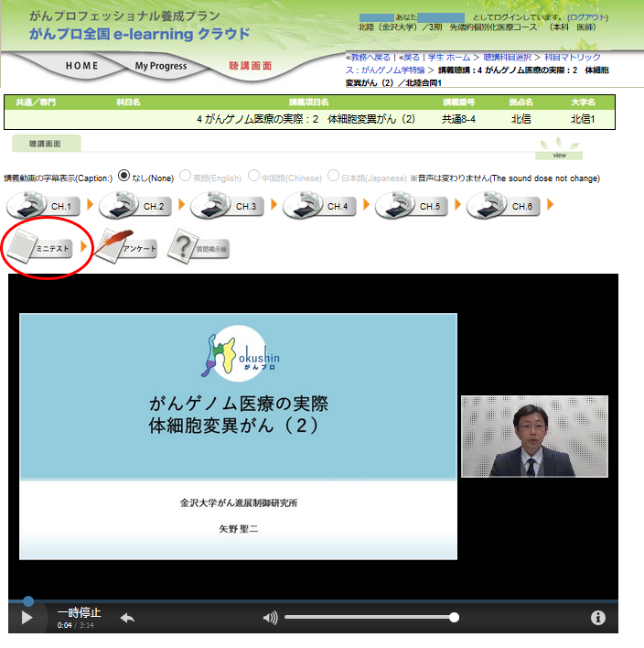Click the video info icon
Viewport: 644px width, 648px height.
pyautogui.click(x=598, y=618)
